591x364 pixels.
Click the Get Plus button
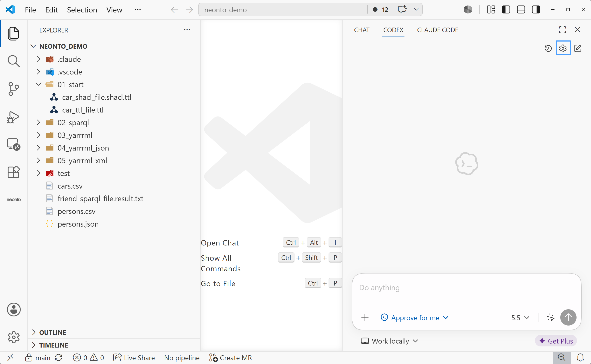(x=556, y=341)
